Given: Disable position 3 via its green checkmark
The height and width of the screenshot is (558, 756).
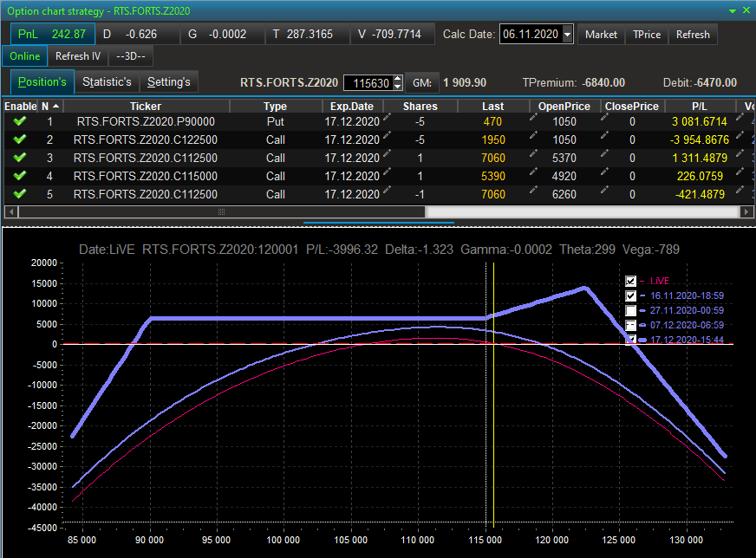Looking at the screenshot, I should 20,158.
